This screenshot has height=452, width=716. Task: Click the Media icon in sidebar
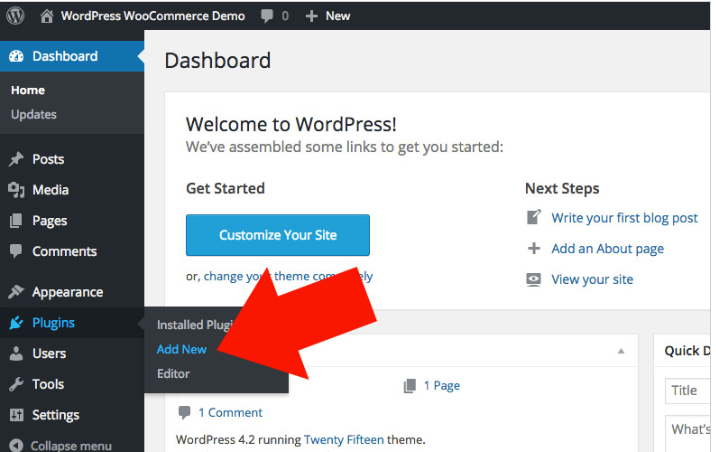(x=16, y=190)
